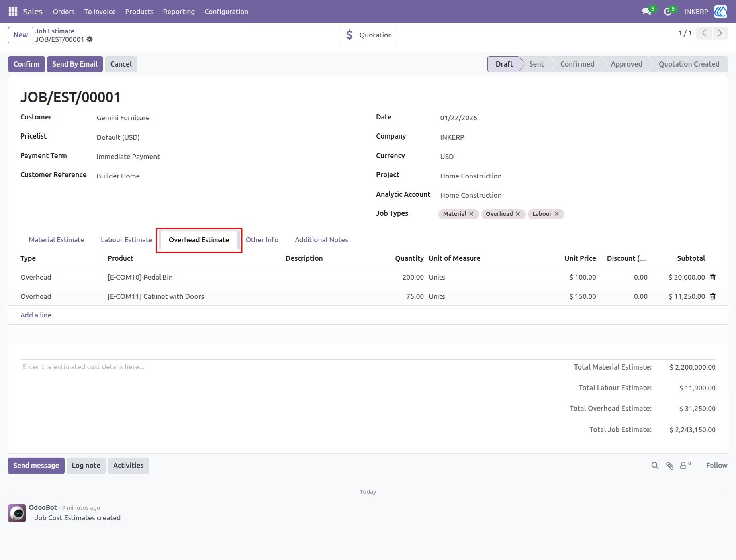Click the Confirm button
736x560 pixels.
(26, 64)
